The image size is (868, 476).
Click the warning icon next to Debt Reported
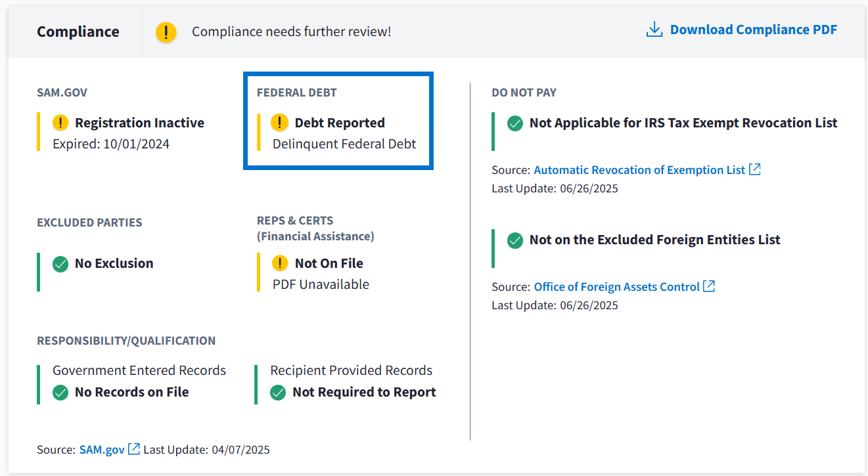pyautogui.click(x=280, y=123)
